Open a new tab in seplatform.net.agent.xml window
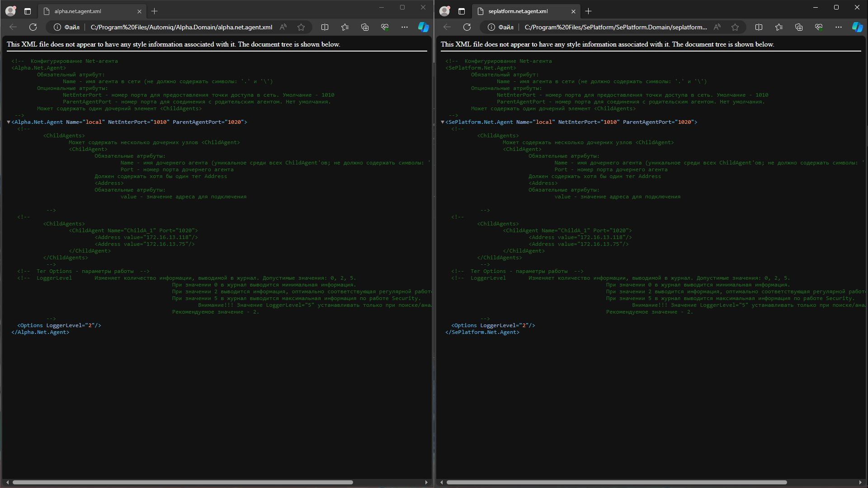The height and width of the screenshot is (488, 868). 589,11
